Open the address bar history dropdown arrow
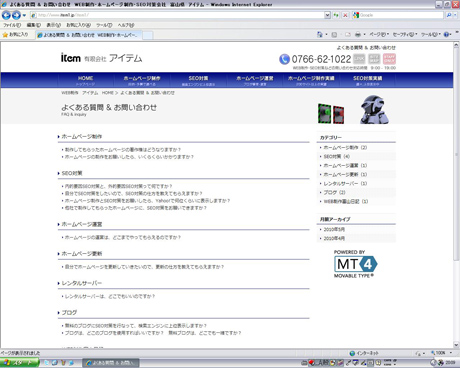The image size is (460, 368). pos(327,15)
